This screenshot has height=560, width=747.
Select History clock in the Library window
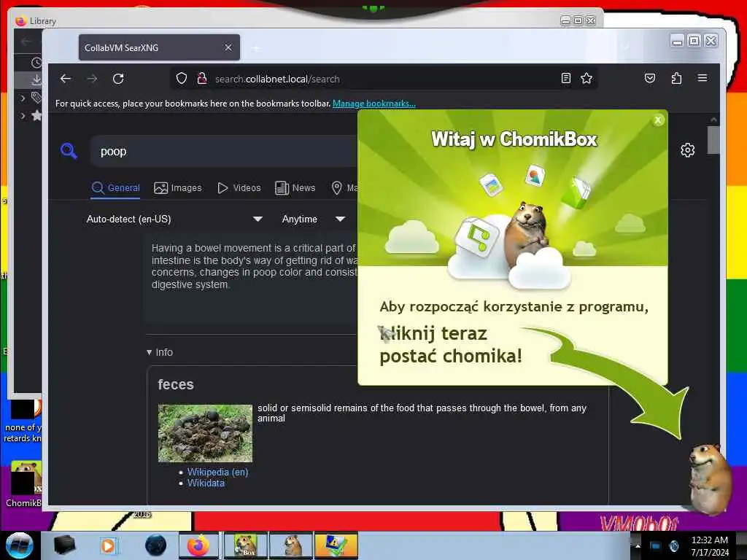point(36,63)
